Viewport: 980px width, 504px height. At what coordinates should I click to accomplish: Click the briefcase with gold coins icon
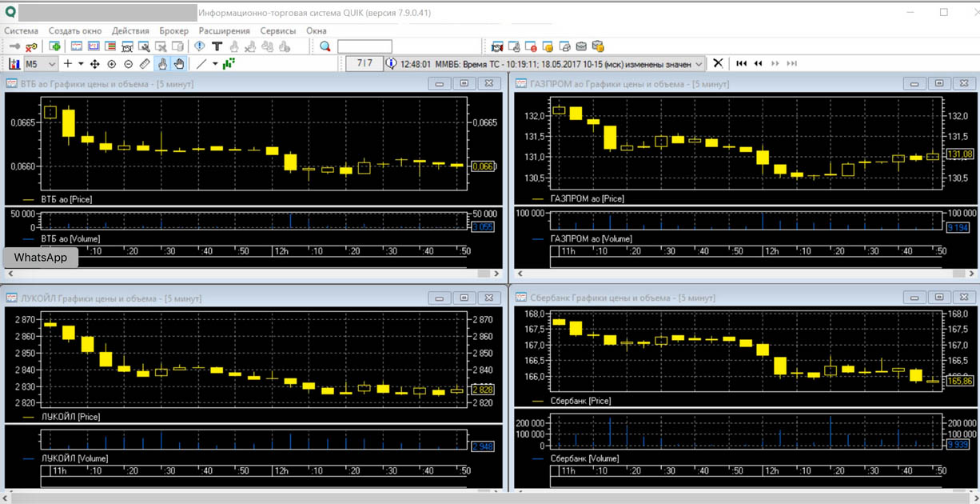[x=598, y=46]
